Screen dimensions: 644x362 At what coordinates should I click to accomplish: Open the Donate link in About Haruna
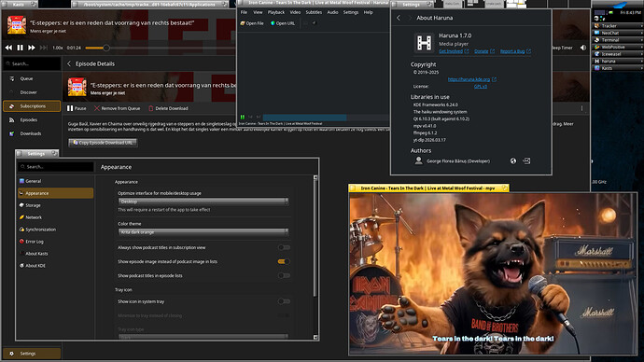484,51
